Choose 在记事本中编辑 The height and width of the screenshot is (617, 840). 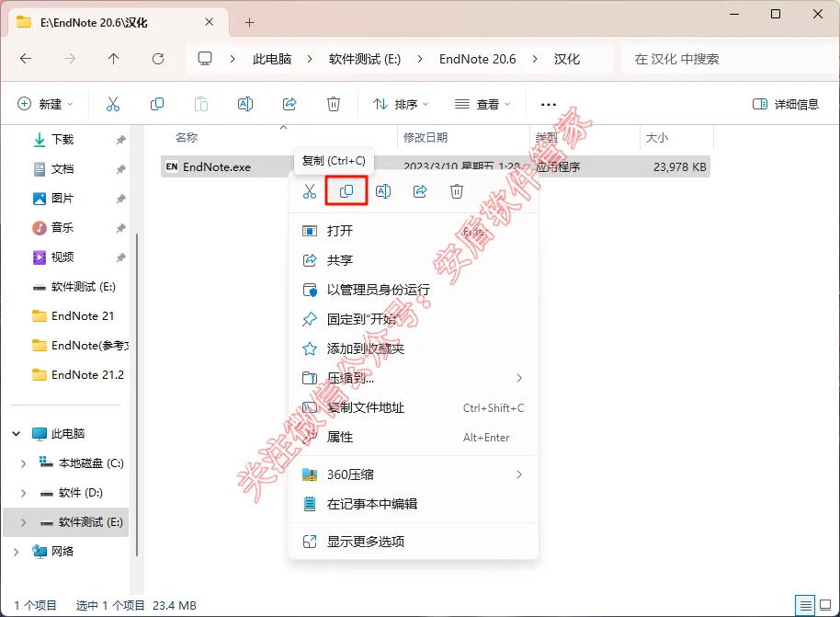tap(413, 504)
